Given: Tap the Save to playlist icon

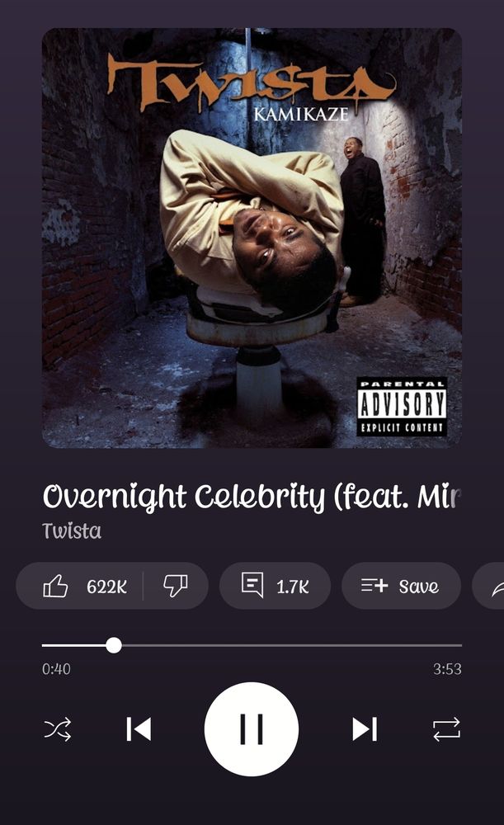Looking at the screenshot, I should click(x=374, y=586).
